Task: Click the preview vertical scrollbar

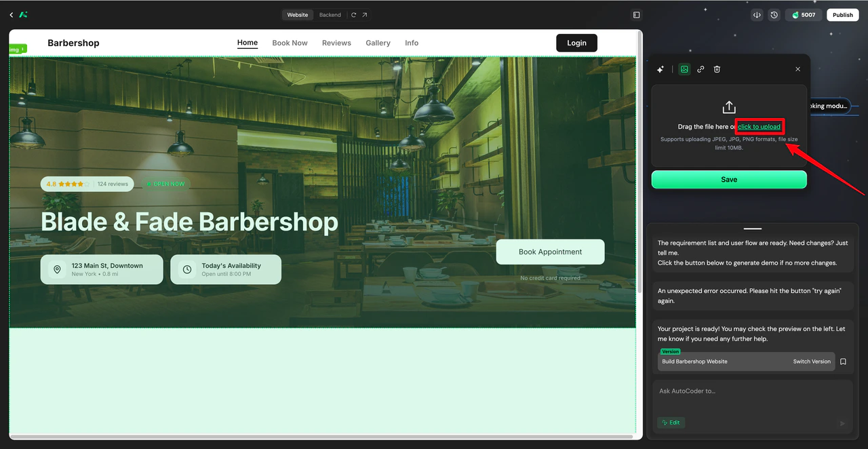Action: [x=639, y=163]
